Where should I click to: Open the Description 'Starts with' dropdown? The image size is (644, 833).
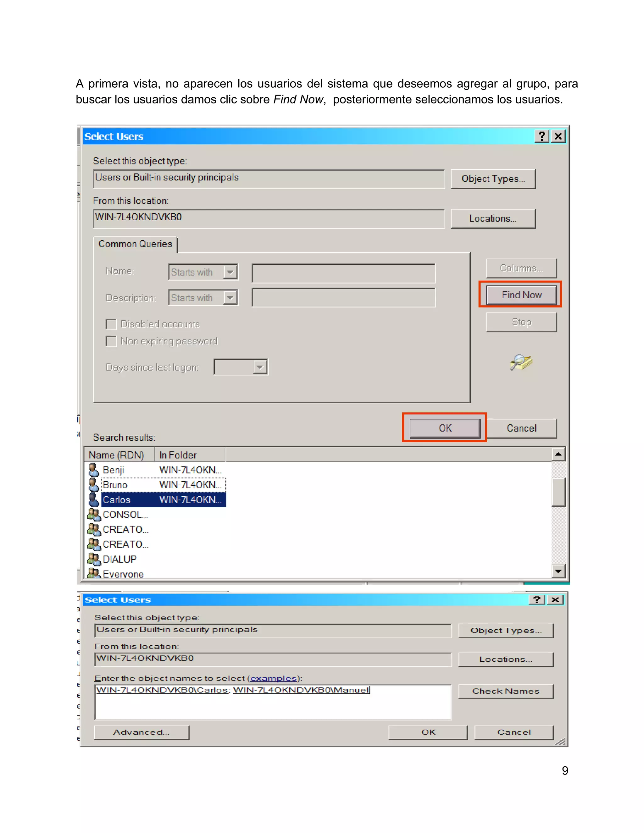pos(230,297)
